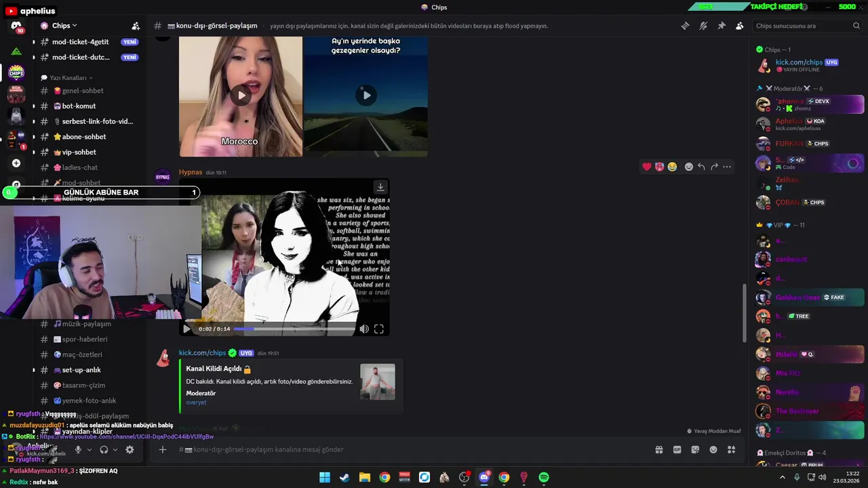Click the Windows Start button
This screenshot has height=488, width=868.
pos(325,477)
